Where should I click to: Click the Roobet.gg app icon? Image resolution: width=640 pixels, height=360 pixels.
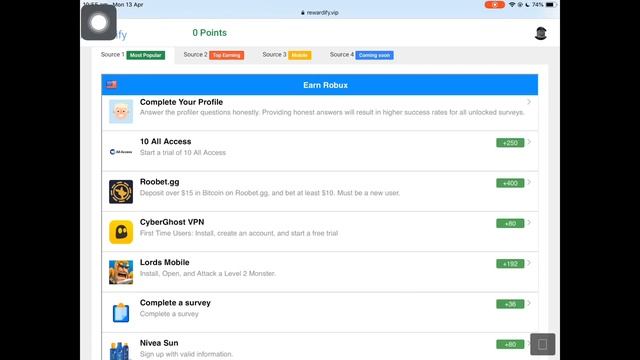point(121,191)
